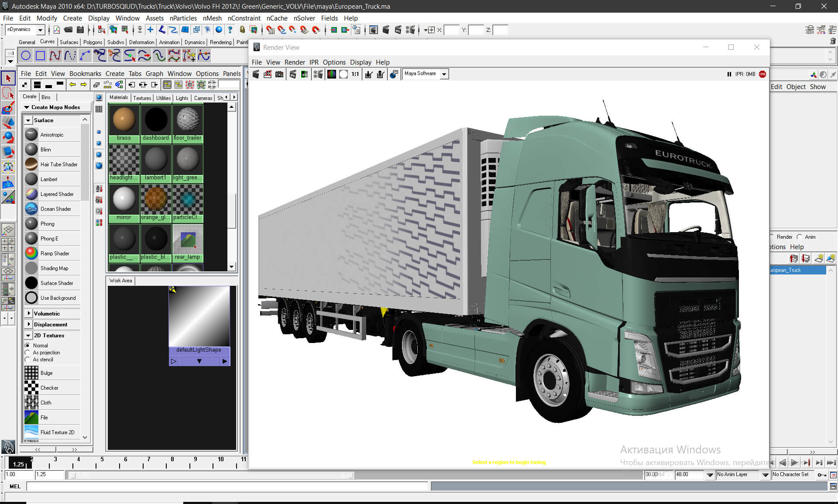Screen dimensions: 838x504
Task: Open the nCache menu in main menu bar
Action: click(277, 18)
